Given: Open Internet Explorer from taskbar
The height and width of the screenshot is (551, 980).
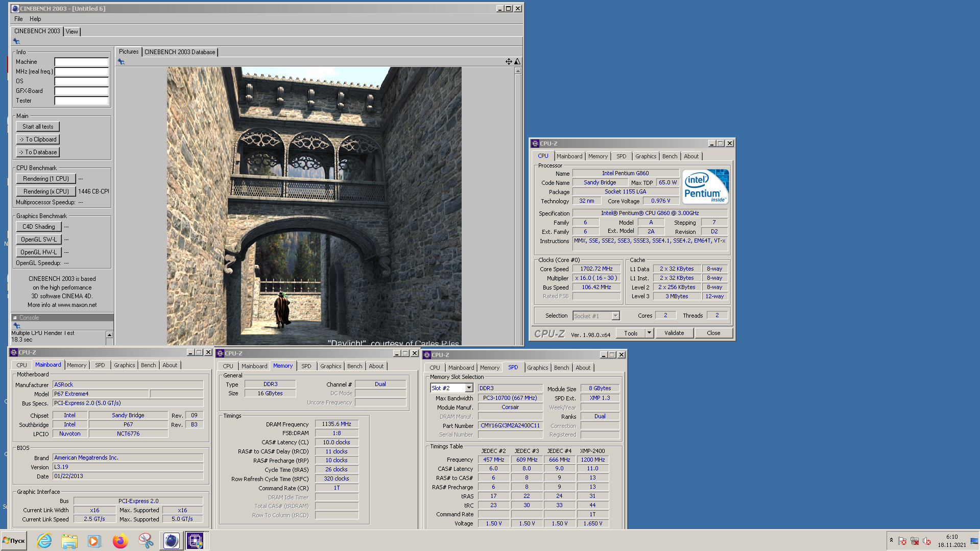Looking at the screenshot, I should point(44,541).
